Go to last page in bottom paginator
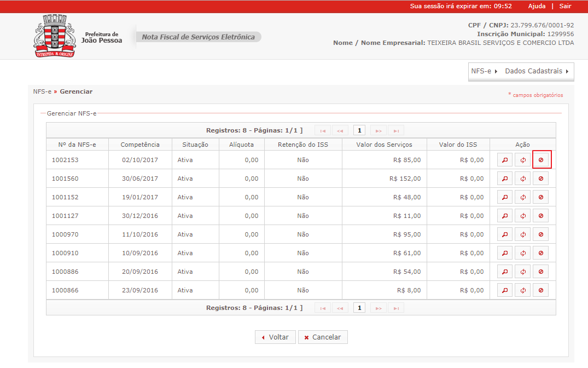Viewport: 588px width, 368px height. pos(396,308)
